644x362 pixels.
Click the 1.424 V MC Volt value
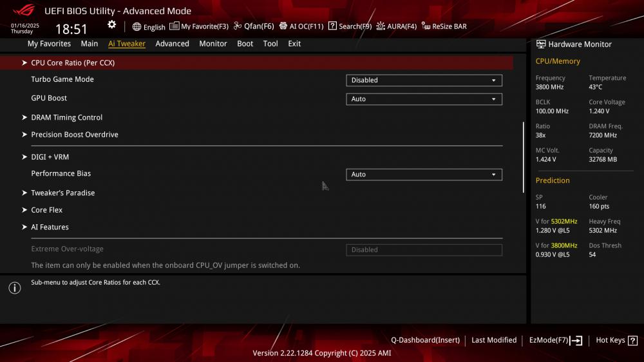[x=546, y=160]
